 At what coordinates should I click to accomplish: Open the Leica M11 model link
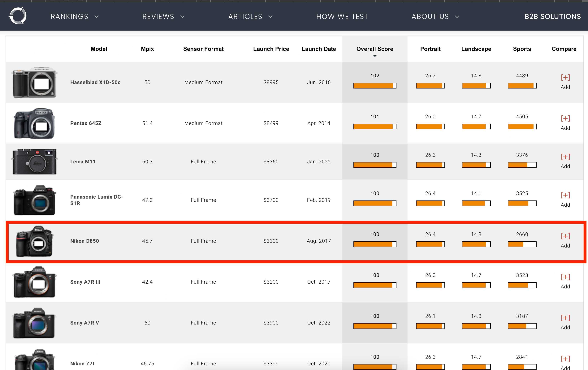click(x=83, y=161)
